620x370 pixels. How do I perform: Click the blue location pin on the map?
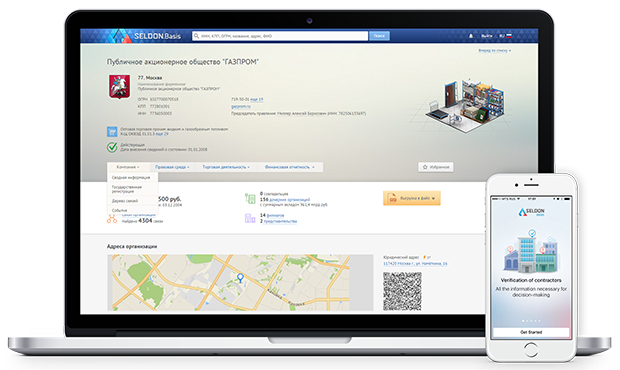240,278
